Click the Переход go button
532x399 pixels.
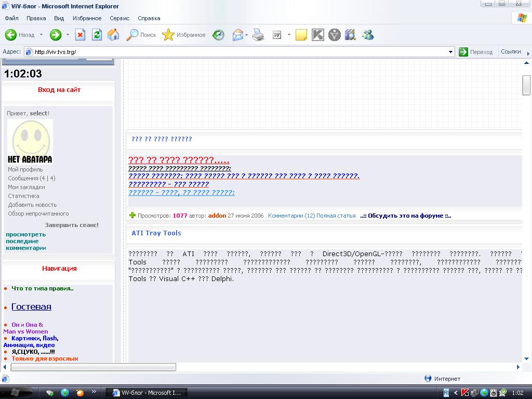[475, 51]
